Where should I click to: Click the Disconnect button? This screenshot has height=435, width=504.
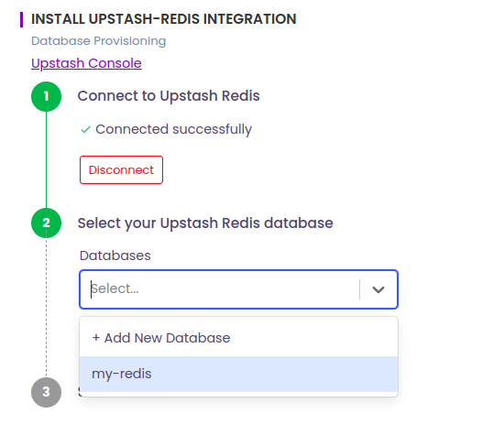pyautogui.click(x=122, y=170)
